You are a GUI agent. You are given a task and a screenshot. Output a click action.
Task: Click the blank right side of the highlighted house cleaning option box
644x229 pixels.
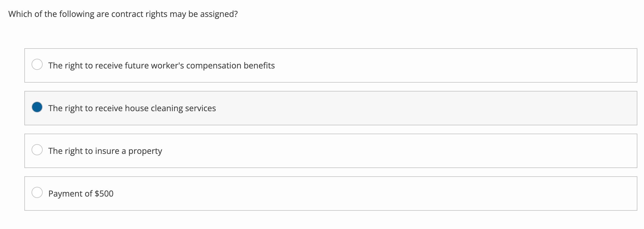click(x=471, y=108)
